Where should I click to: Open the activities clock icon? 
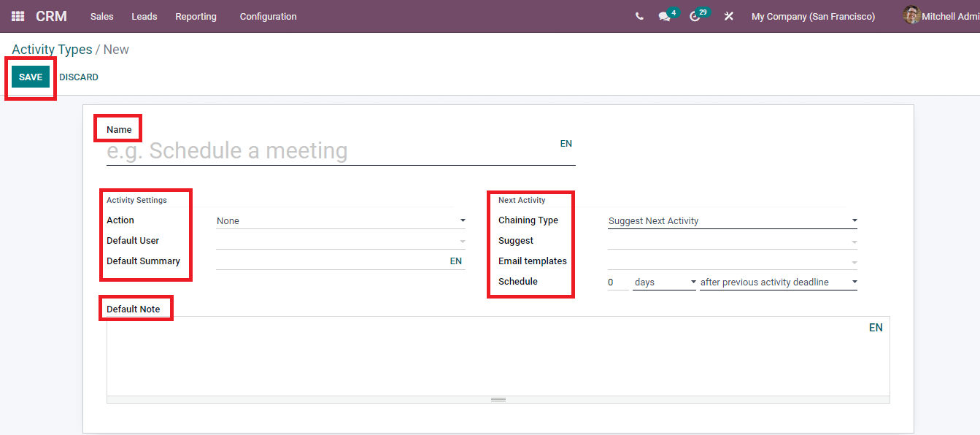click(x=695, y=17)
